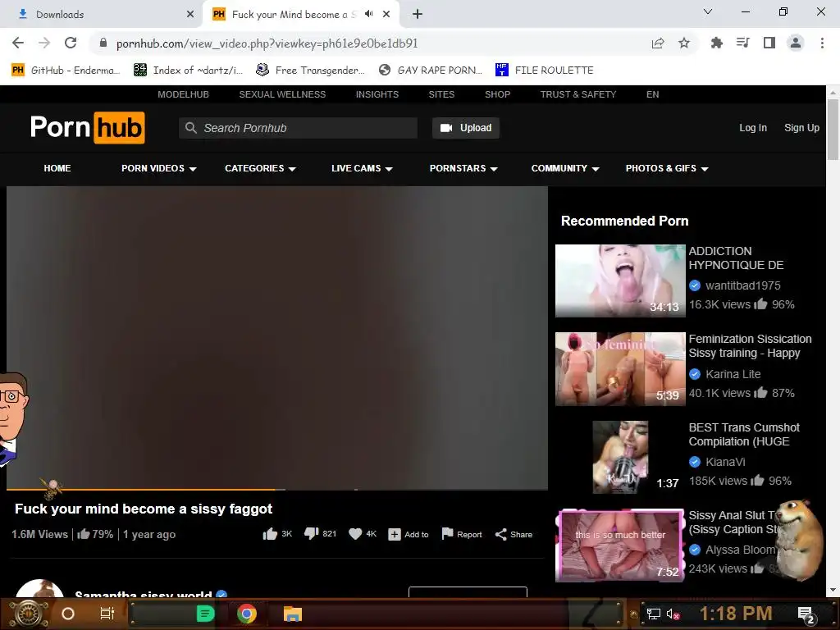
Task: Open the FILE ROULETTE bookmark
Action: coord(545,71)
